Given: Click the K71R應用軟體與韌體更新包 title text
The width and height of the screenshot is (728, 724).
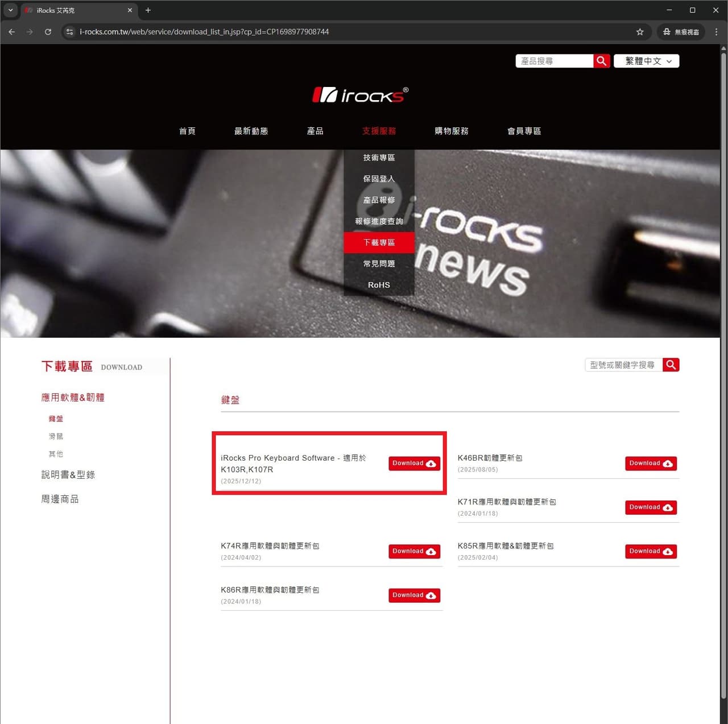Looking at the screenshot, I should point(507,502).
